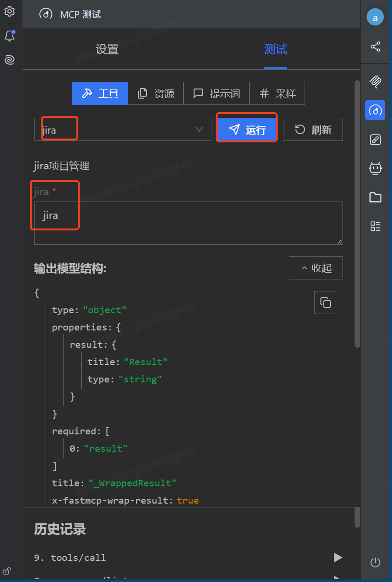This screenshot has width=392, height=582.
Task: Switch to the 测试 tab
Action: click(275, 49)
